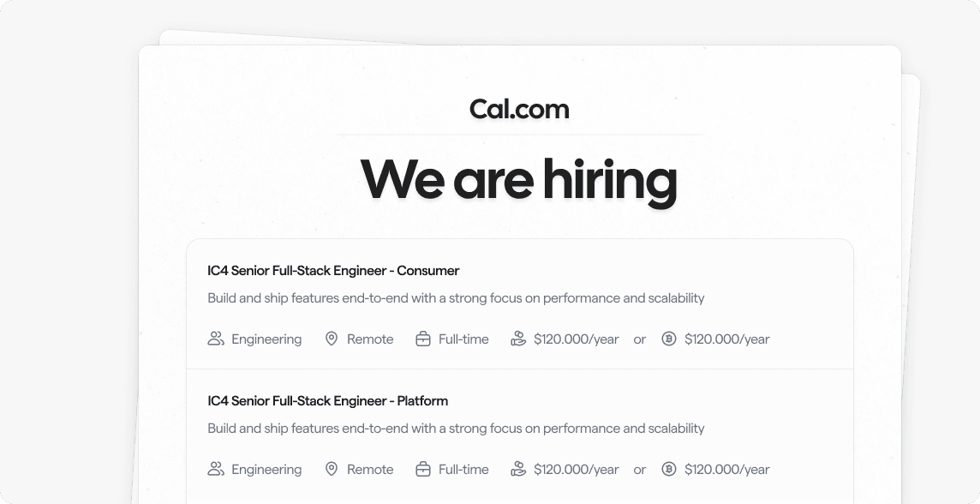Click the salary hand-coins icon in the Platform job
The image size is (980, 504).
(518, 469)
